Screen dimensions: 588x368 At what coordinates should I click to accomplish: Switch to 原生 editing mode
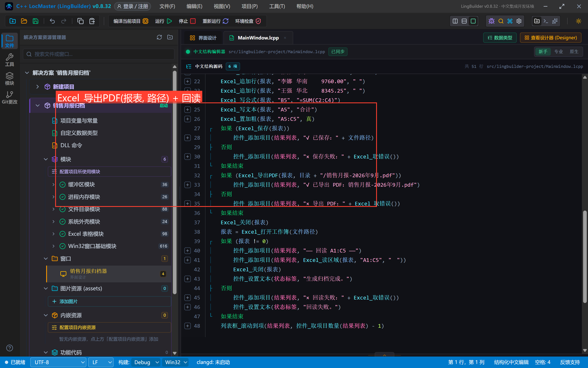tap(574, 52)
